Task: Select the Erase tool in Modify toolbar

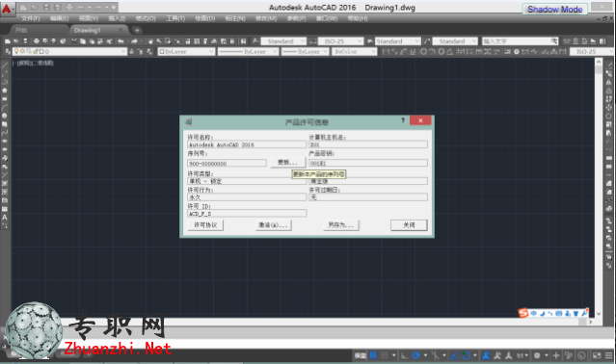Action: click(609, 65)
